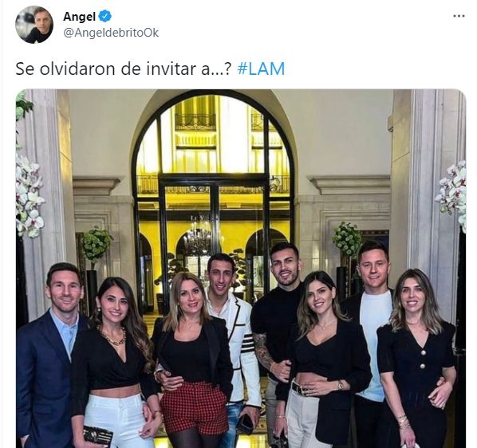The height and width of the screenshot is (448, 477).
Task: Click the chandelier visible through the doorway
Action: [x=198, y=237]
